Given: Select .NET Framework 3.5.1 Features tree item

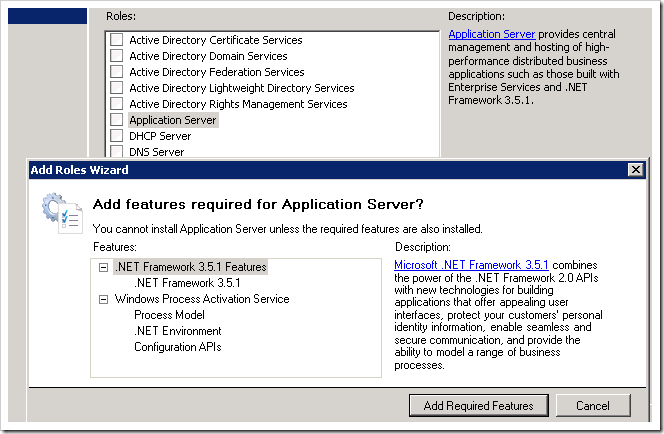Looking at the screenshot, I should 191,267.
